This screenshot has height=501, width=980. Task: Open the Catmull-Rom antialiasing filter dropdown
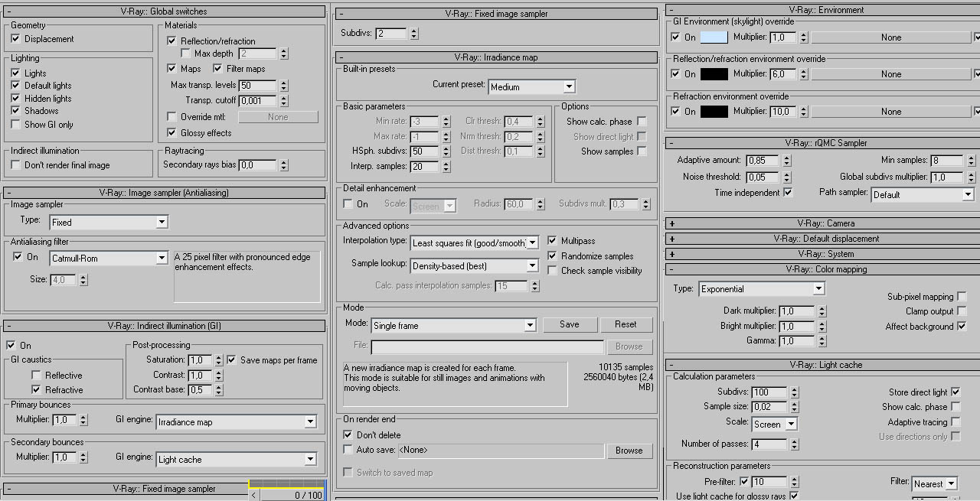click(109, 259)
